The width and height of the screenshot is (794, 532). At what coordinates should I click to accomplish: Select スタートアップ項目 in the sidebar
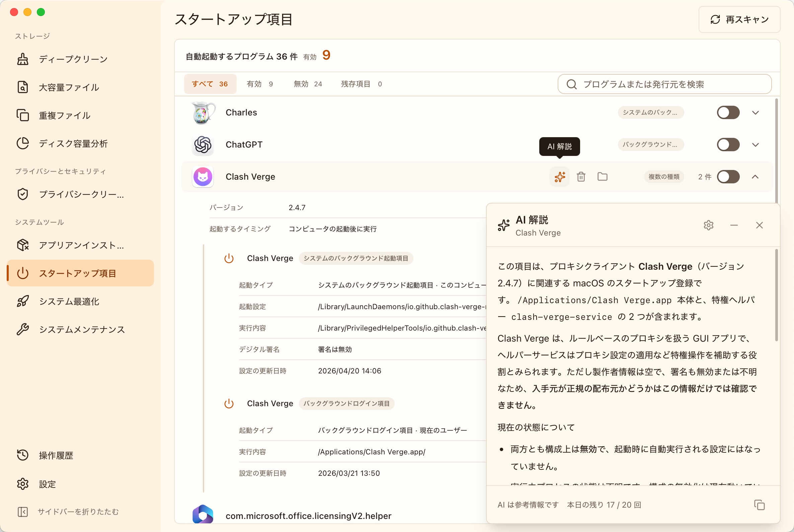(x=80, y=273)
